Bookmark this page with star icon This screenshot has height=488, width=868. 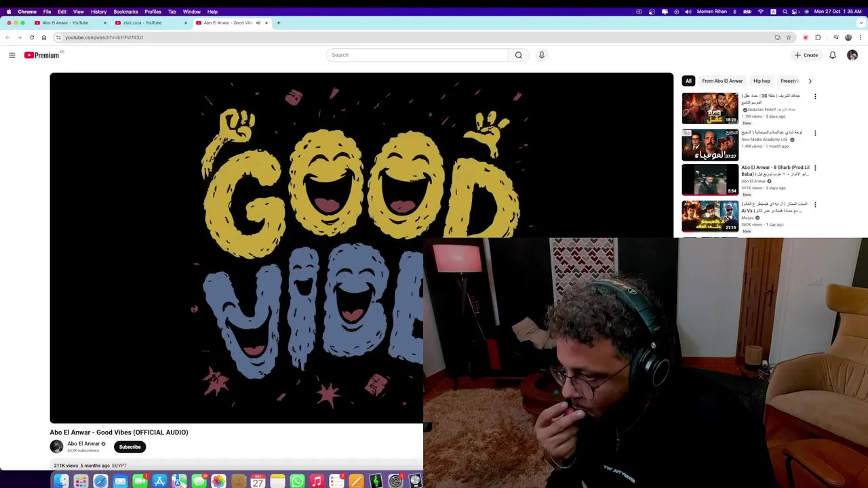(x=789, y=37)
